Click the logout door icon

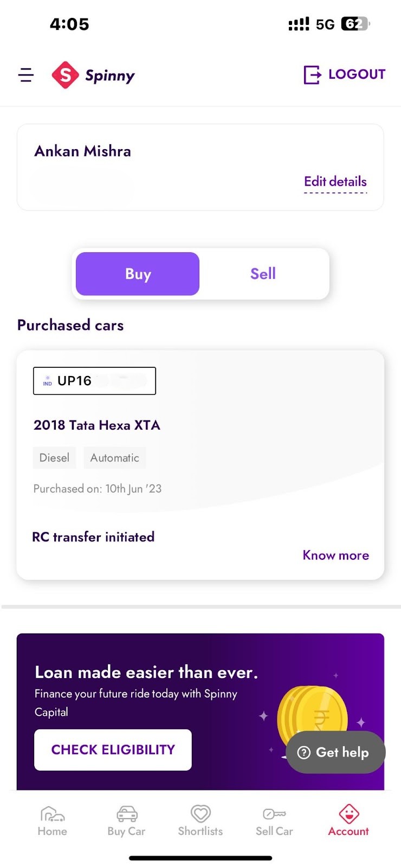pyautogui.click(x=312, y=75)
